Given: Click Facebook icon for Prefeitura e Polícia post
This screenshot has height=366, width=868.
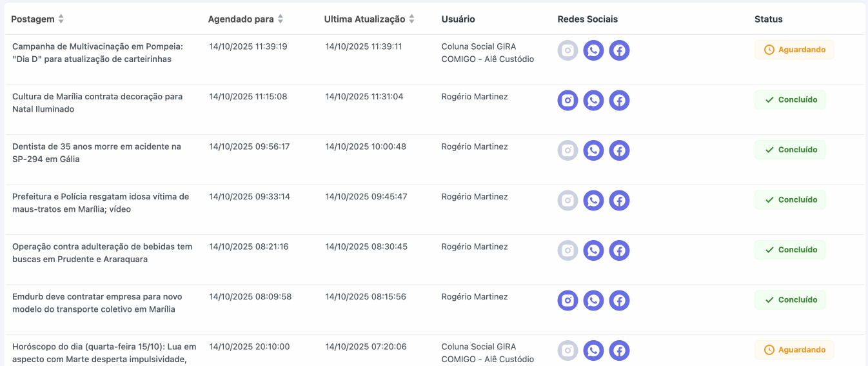Looking at the screenshot, I should pos(619,201).
